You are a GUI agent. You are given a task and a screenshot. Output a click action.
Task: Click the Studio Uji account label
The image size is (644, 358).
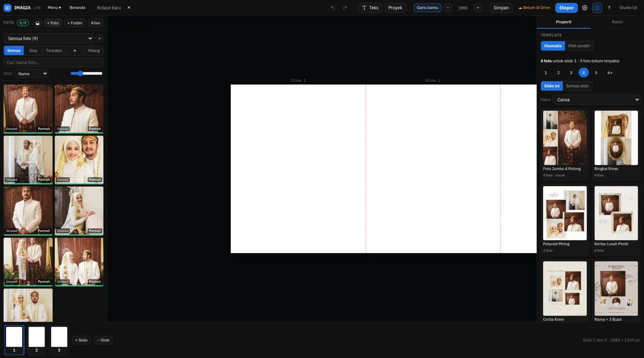tap(628, 8)
